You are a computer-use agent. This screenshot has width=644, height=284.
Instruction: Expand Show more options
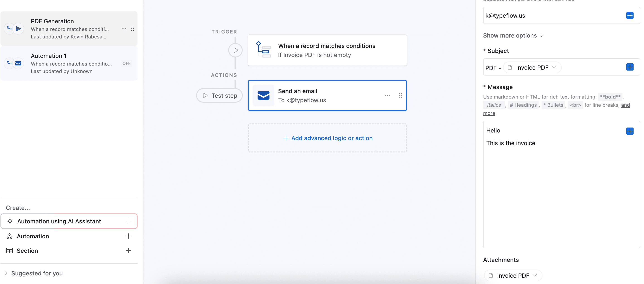click(513, 35)
